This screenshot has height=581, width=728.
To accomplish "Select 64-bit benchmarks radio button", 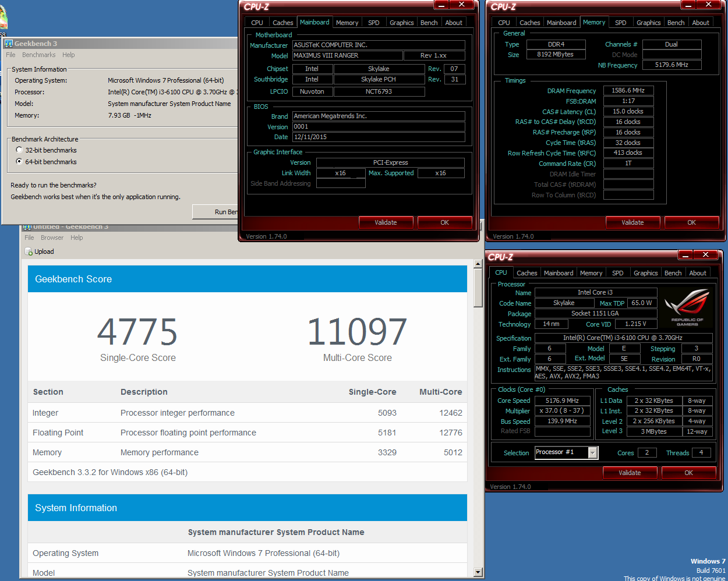I will click(x=19, y=162).
